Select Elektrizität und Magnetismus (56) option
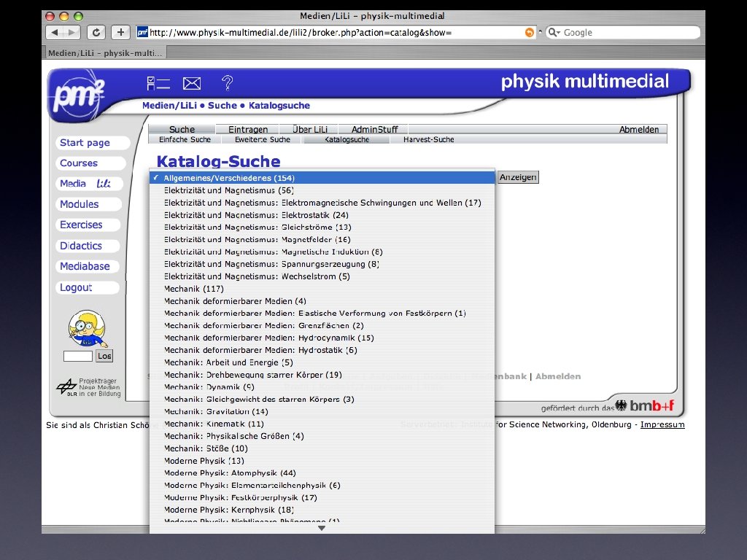The height and width of the screenshot is (560, 747). coord(322,190)
